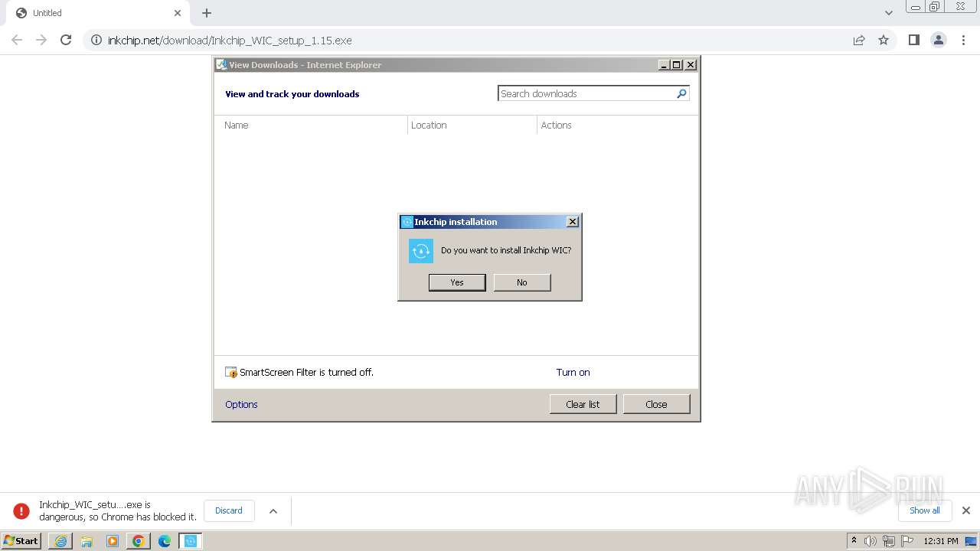
Task: Click the Action Center flag icon
Action: click(x=907, y=541)
